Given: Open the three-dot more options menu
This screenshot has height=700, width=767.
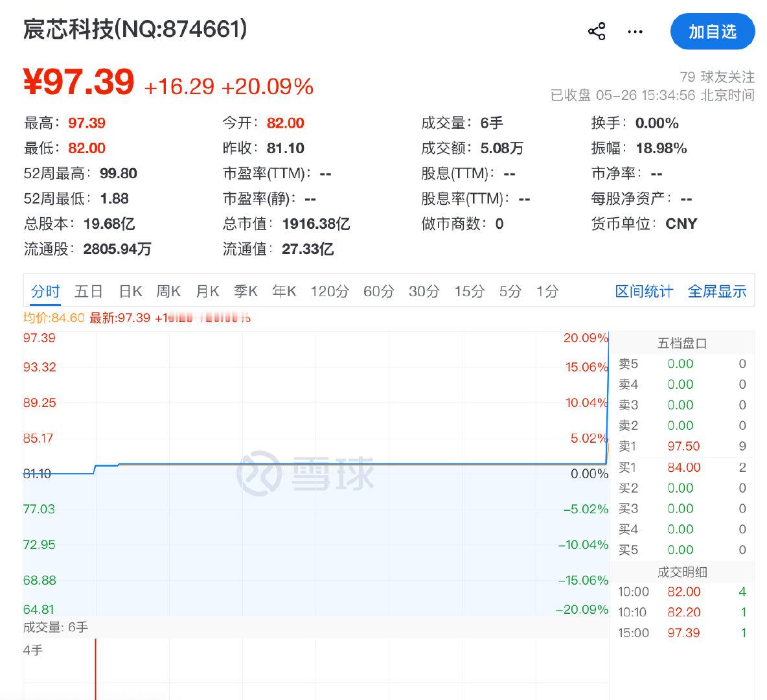Looking at the screenshot, I should [x=635, y=32].
